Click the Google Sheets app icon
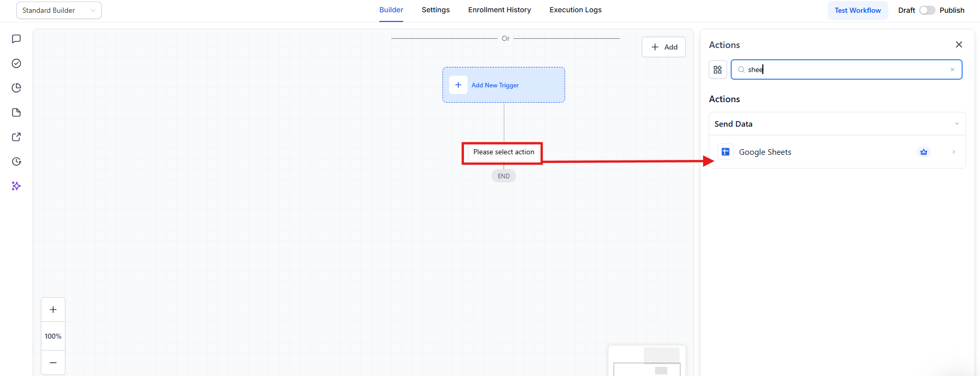 (x=726, y=152)
